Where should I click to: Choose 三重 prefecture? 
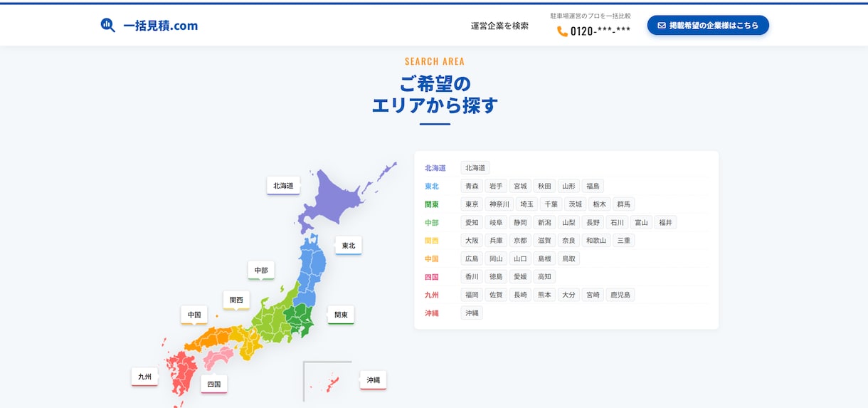pyautogui.click(x=623, y=240)
